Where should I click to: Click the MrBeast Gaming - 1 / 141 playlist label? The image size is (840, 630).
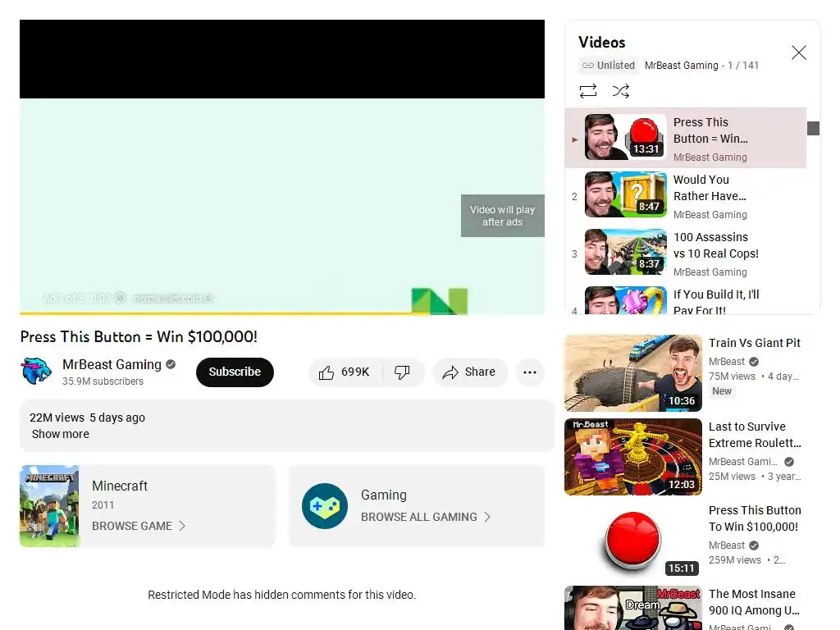[701, 66]
